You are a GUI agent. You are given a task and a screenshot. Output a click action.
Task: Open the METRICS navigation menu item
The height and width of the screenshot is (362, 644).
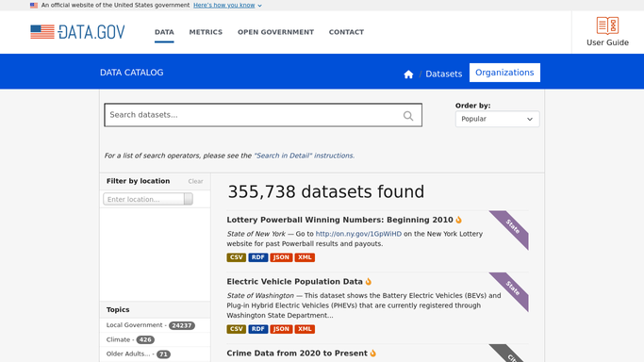[206, 32]
